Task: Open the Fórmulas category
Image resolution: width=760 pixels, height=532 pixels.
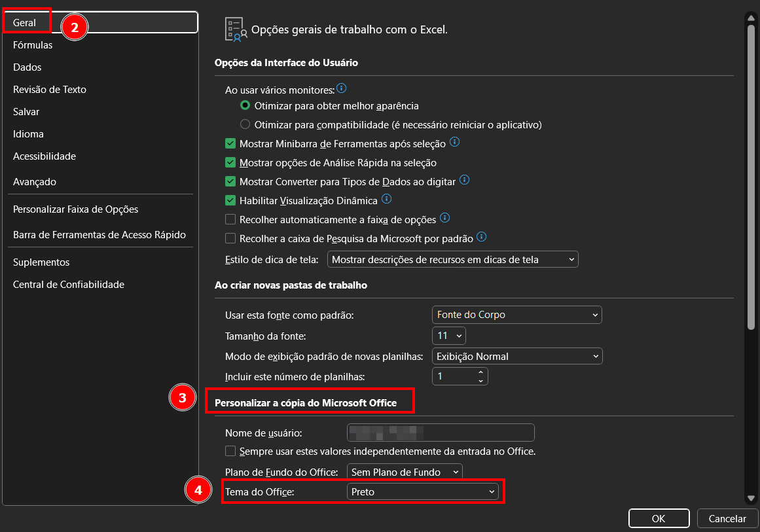Action: pos(100,45)
